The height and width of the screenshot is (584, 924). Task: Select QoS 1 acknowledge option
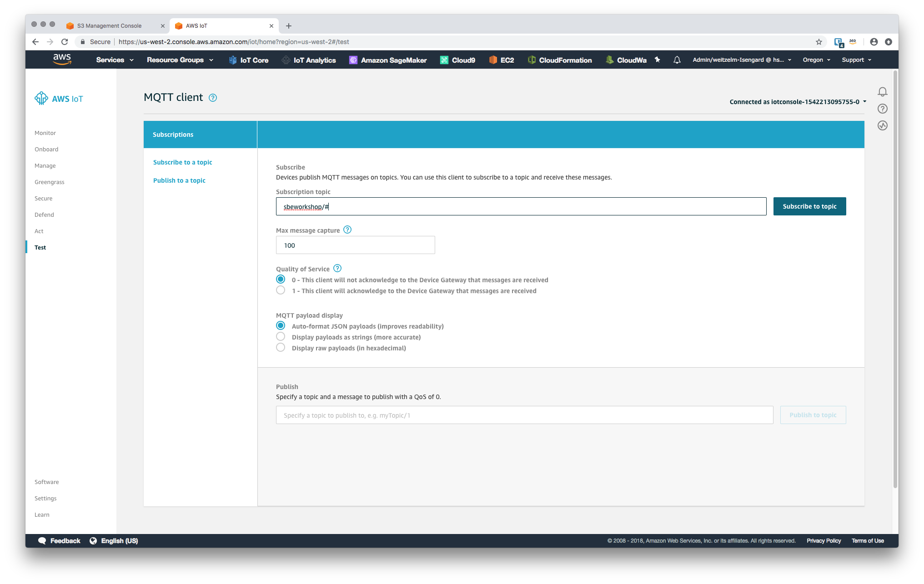(x=281, y=290)
